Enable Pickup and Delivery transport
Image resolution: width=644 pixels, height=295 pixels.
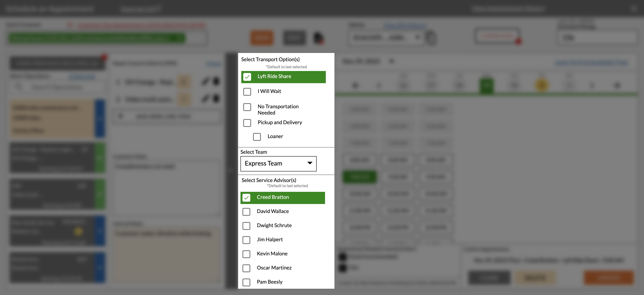pyautogui.click(x=247, y=123)
